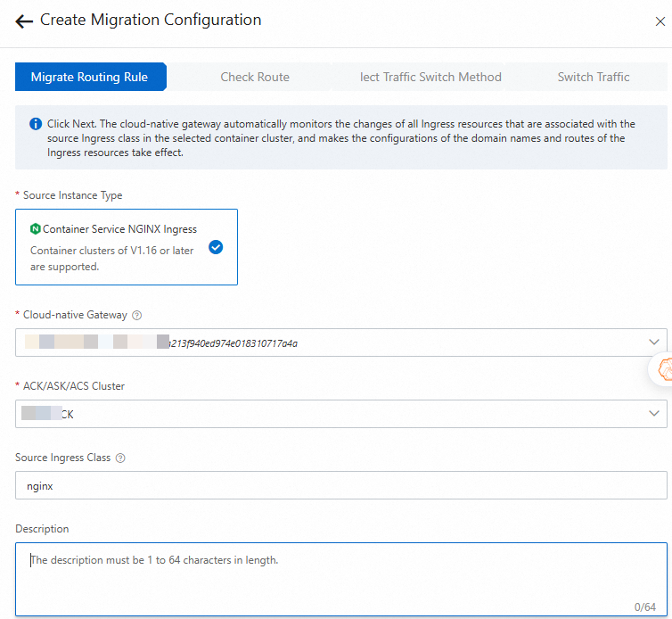Image resolution: width=672 pixels, height=619 pixels.
Task: Show help for Cloud-native Gateway
Action: 136,315
